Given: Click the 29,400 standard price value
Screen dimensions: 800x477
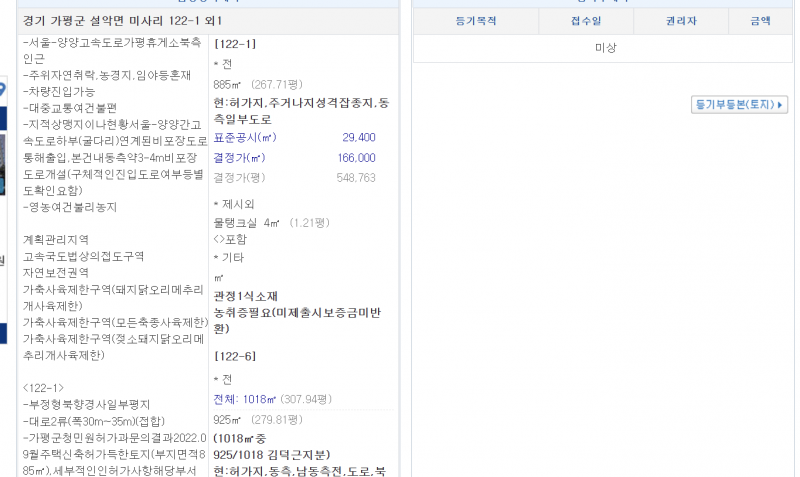Looking at the screenshot, I should tap(358, 138).
